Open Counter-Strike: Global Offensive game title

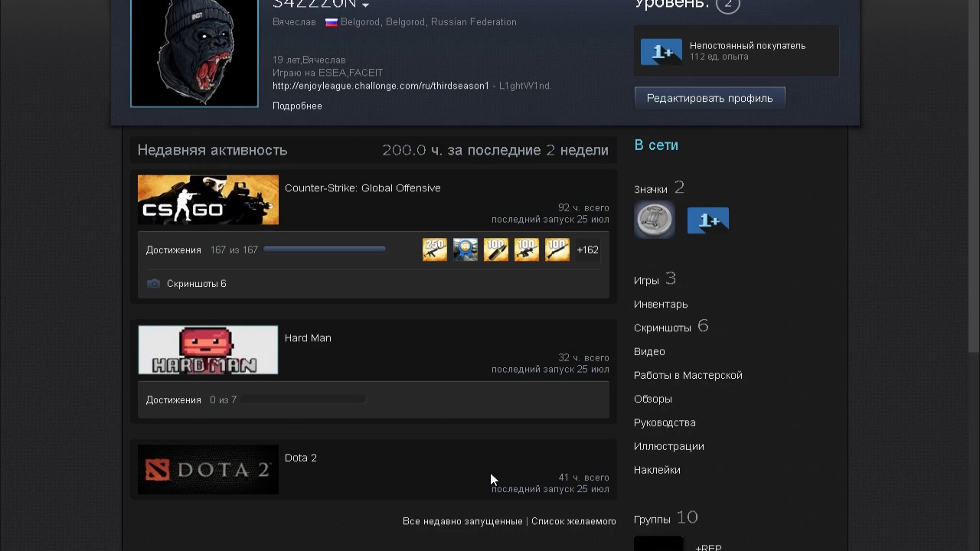click(362, 187)
